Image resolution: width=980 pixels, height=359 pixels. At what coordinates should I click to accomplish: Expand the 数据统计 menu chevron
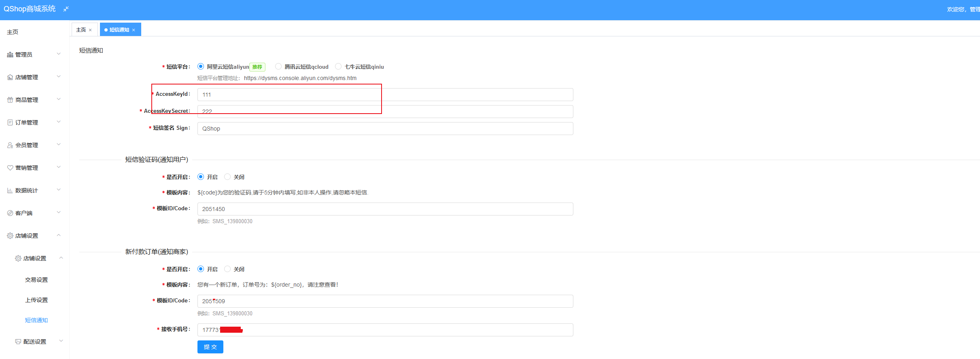pos(59,190)
